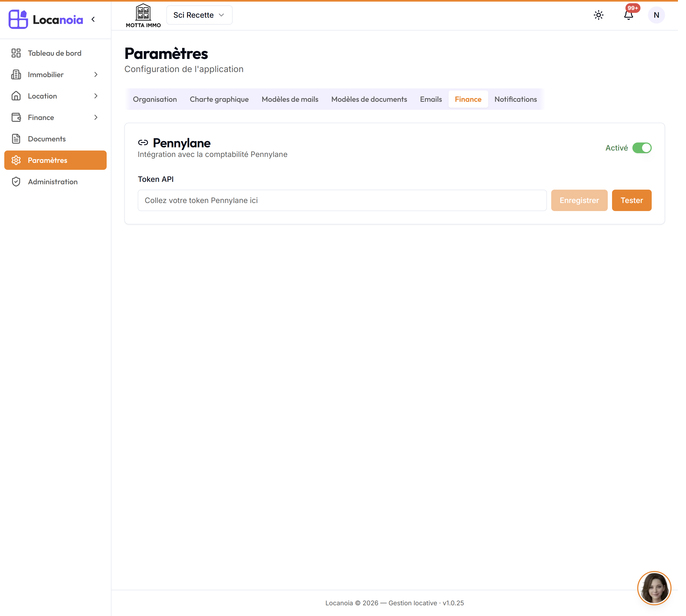Click the Location house icon
This screenshot has width=686, height=616.
coord(16,96)
